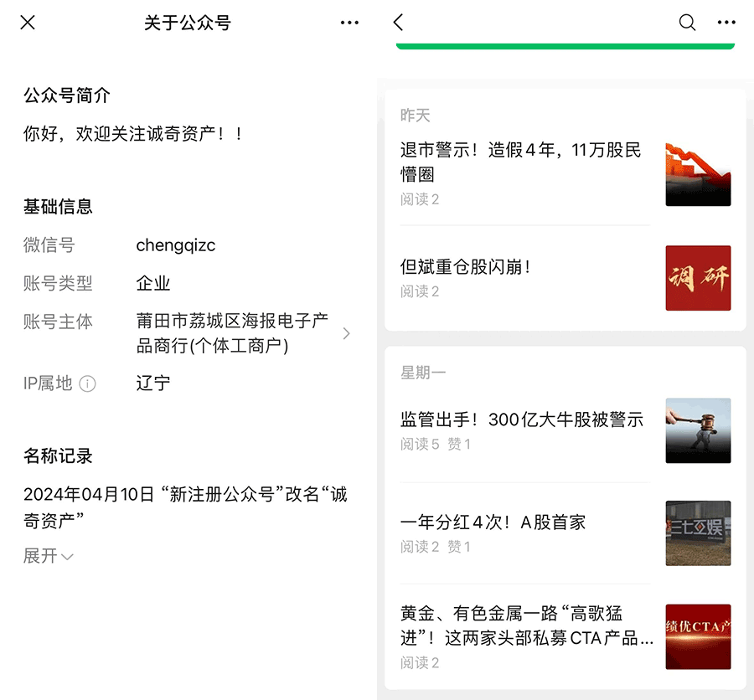Tap the gavel thumbnail image
The width and height of the screenshot is (754, 700).
tap(698, 430)
